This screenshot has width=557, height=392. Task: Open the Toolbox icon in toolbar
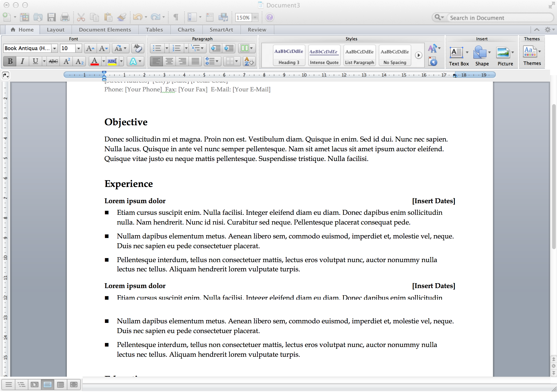(210, 17)
